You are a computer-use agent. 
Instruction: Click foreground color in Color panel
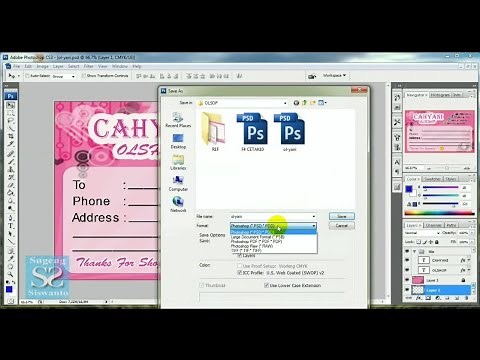pyautogui.click(x=409, y=189)
